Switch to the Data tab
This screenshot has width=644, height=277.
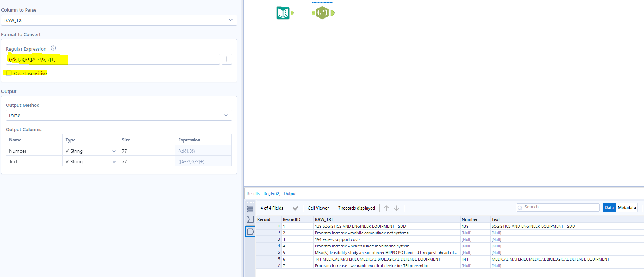609,208
